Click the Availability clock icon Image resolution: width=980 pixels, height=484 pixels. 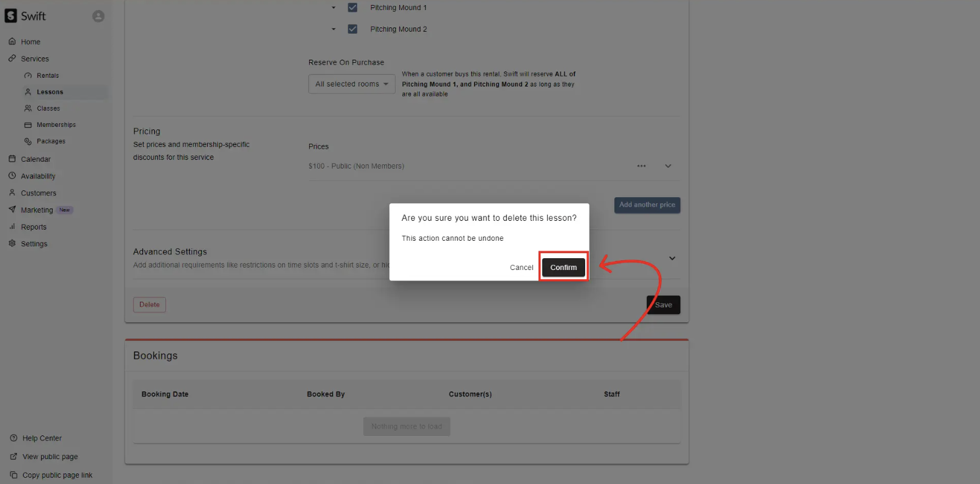coord(12,176)
